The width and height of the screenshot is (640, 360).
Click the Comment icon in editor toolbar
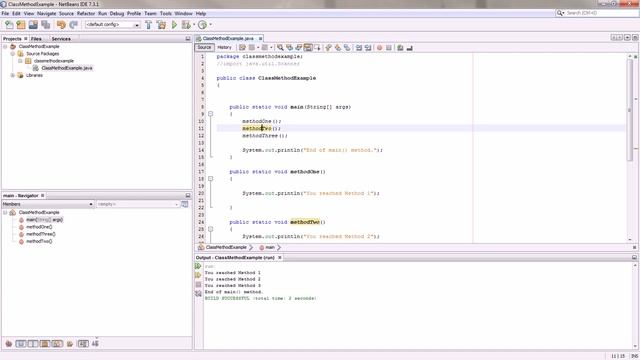pos(400,48)
